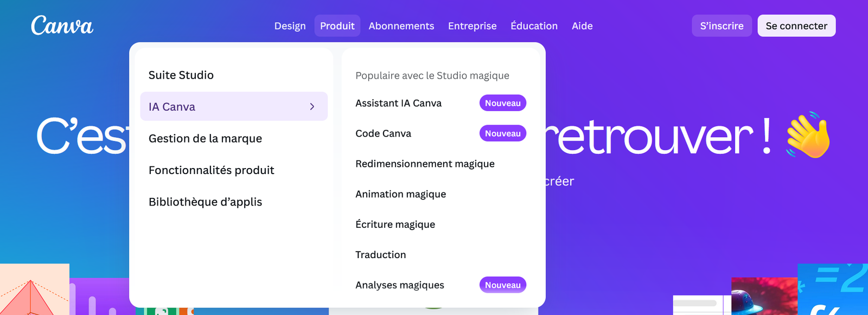This screenshot has width=868, height=315.
Task: Open the blue math-themed thumbnail
Action: (x=833, y=290)
